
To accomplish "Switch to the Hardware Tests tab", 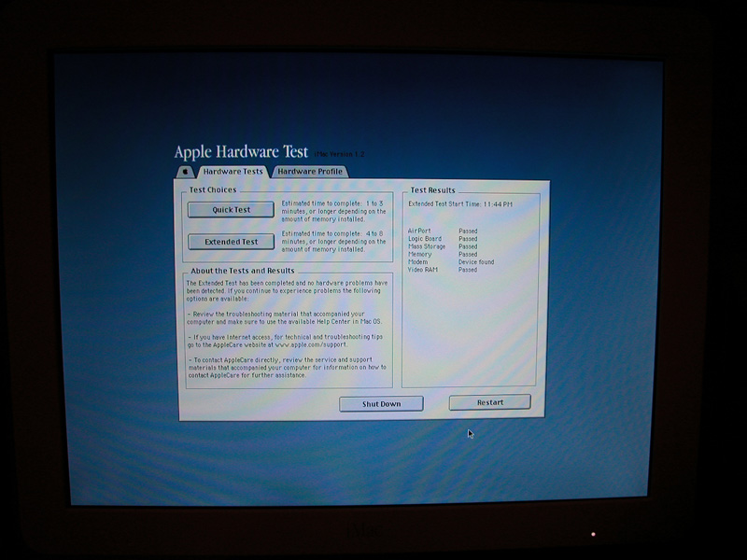I will tap(233, 172).
